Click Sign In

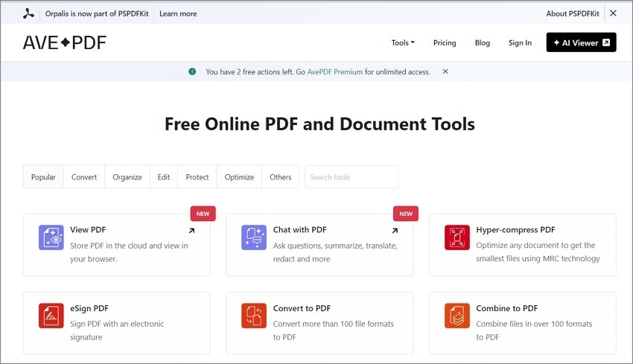[x=520, y=42]
